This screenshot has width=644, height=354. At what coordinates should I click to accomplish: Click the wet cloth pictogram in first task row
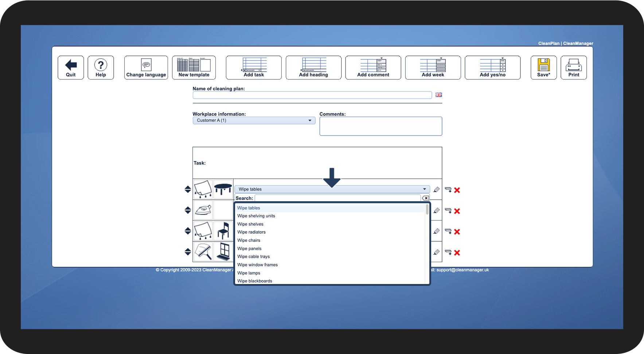point(203,189)
